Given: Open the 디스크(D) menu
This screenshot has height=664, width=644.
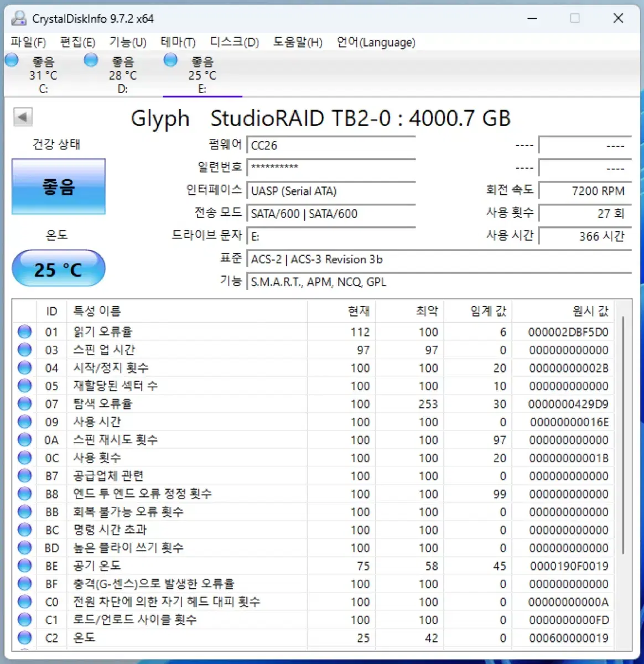Looking at the screenshot, I should tap(235, 43).
